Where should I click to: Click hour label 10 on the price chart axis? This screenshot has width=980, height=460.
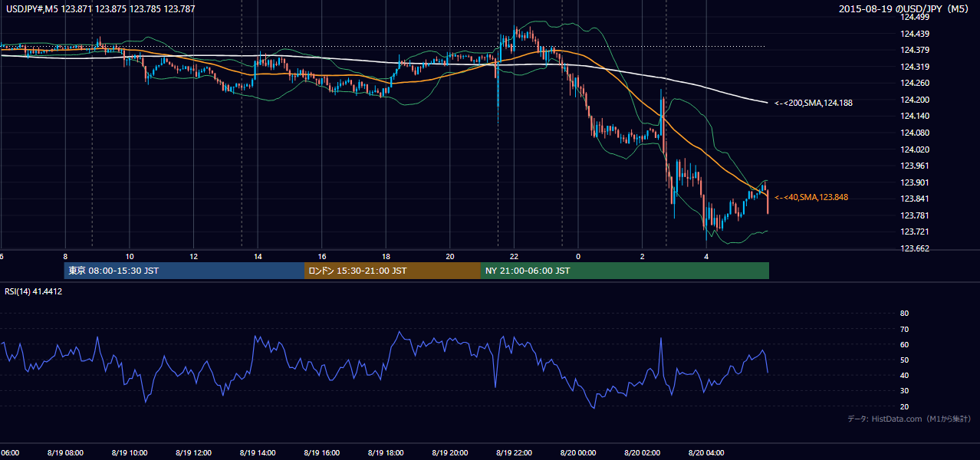pyautogui.click(x=130, y=256)
